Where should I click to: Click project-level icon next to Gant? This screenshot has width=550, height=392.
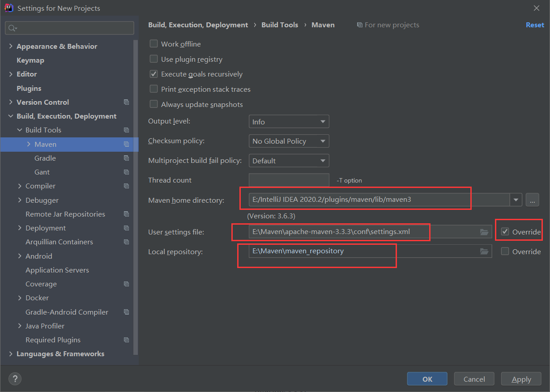[x=126, y=172]
